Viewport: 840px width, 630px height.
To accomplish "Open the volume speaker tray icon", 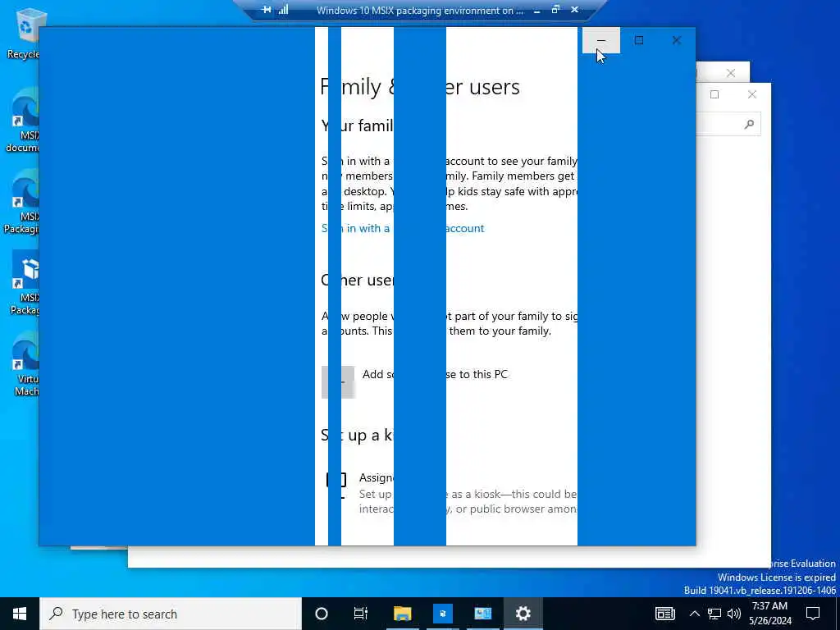I will (734, 614).
